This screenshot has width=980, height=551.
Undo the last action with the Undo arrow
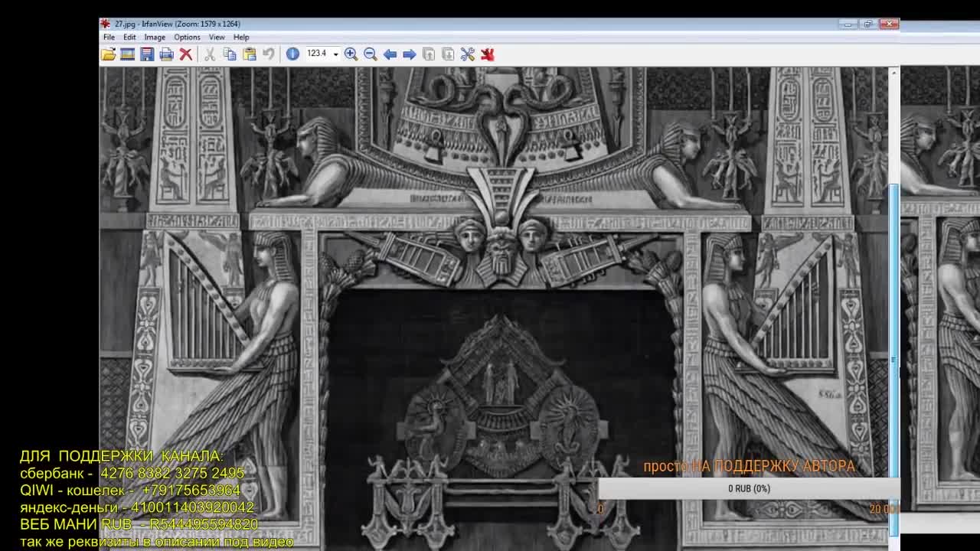click(x=268, y=54)
